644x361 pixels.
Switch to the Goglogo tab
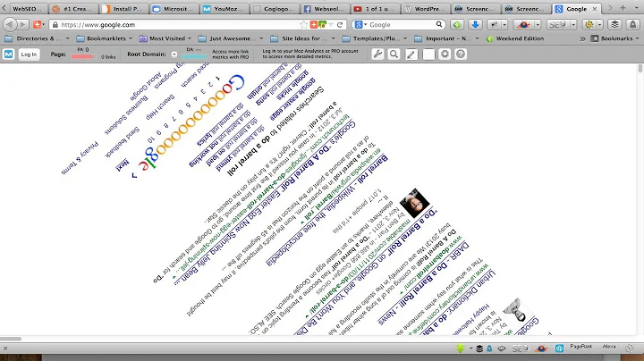pos(275,9)
